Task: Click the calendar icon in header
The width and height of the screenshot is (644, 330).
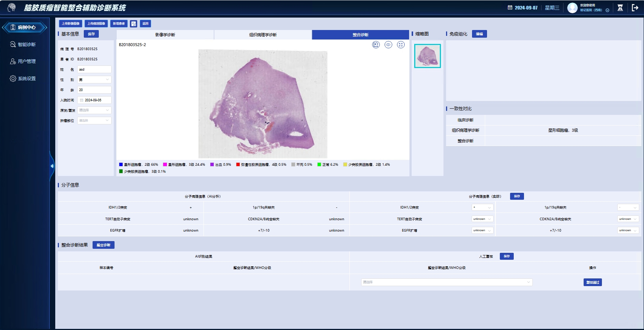Action: (510, 8)
